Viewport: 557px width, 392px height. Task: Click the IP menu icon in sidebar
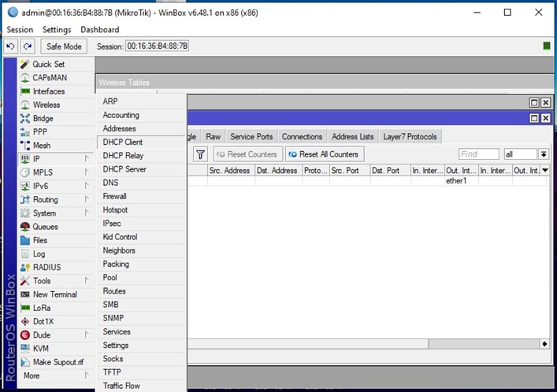(25, 159)
